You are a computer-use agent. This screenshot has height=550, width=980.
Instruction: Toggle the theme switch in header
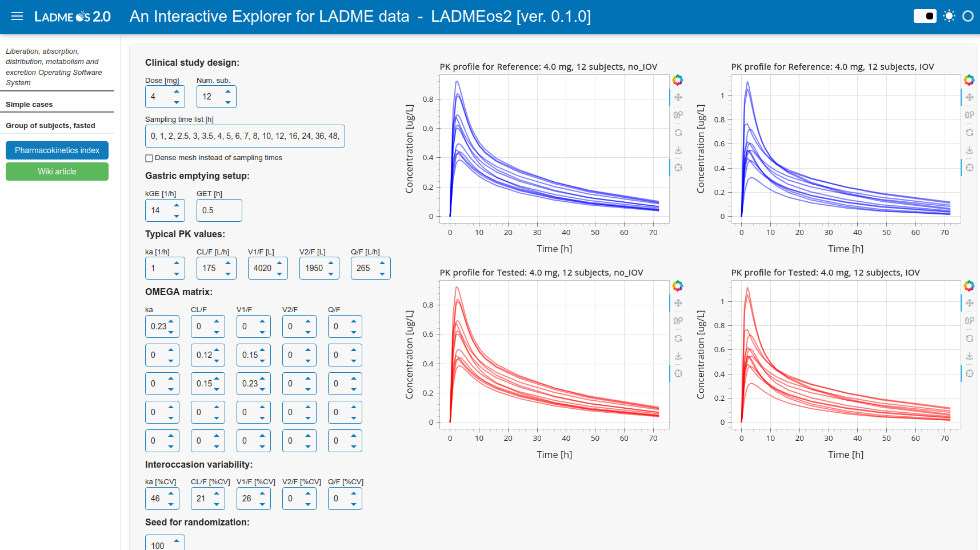(925, 16)
